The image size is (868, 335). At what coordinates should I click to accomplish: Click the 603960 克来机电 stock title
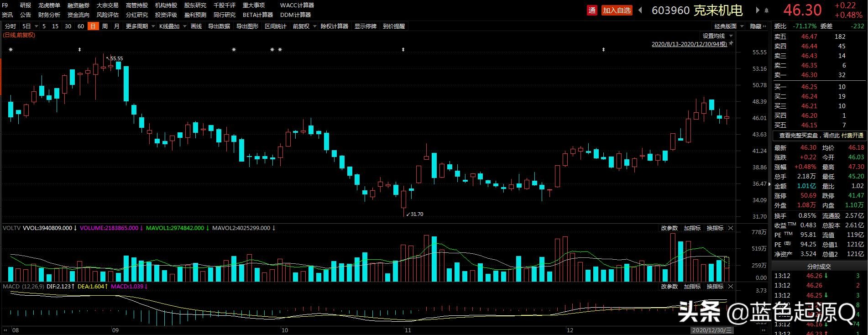click(x=697, y=10)
